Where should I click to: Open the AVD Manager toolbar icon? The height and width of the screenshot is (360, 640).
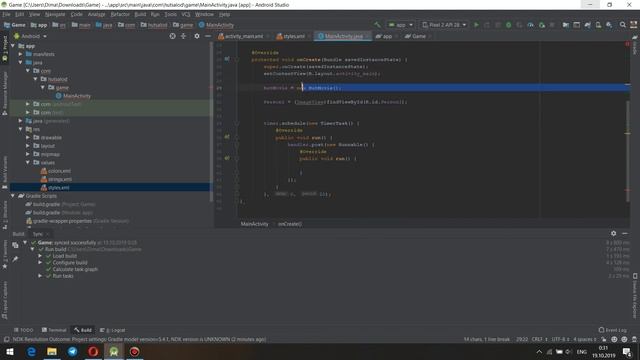pyautogui.click(x=598, y=25)
